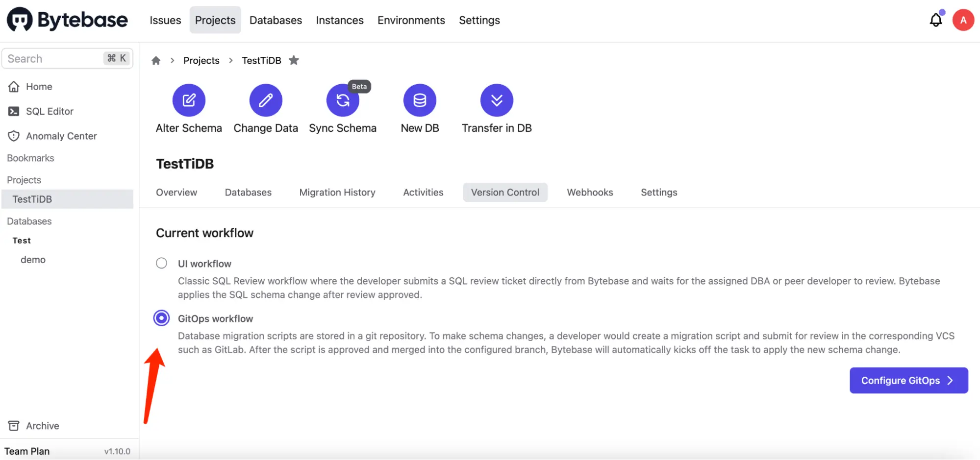Open the Environments menu
Image resolution: width=980 pixels, height=460 pixels.
(411, 20)
